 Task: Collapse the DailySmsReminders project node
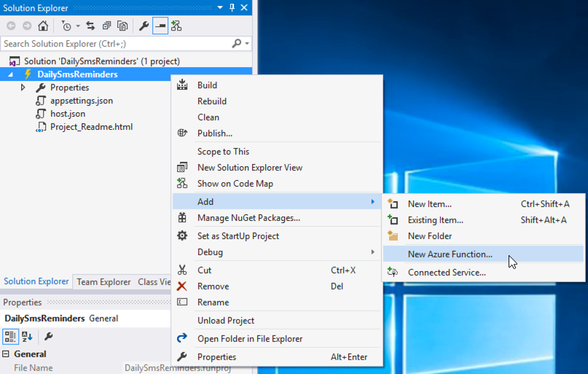click(x=10, y=74)
